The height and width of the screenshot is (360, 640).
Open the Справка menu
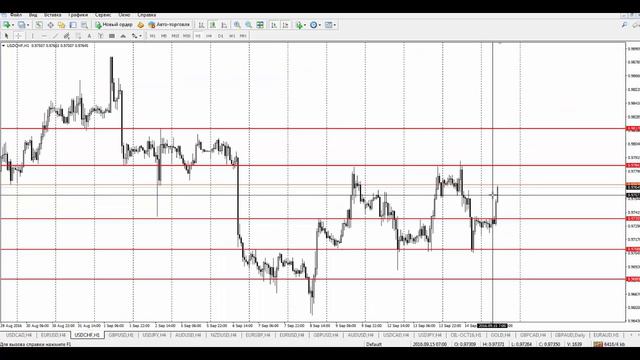tap(147, 15)
